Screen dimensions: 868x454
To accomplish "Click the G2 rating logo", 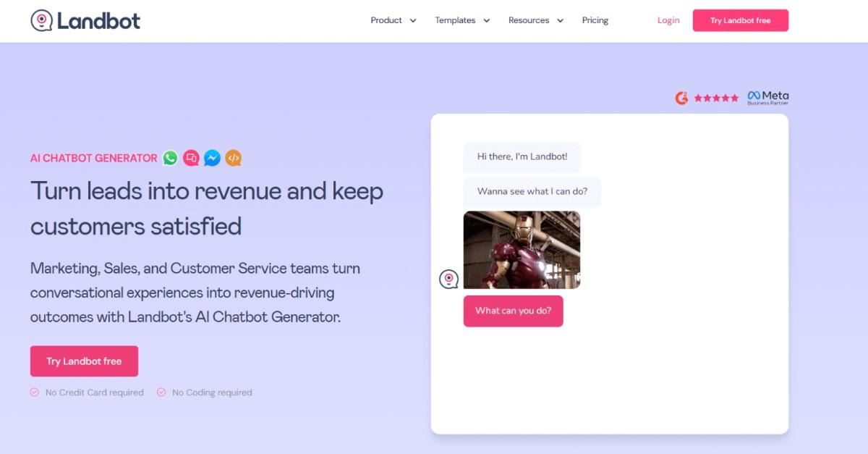I will point(681,96).
